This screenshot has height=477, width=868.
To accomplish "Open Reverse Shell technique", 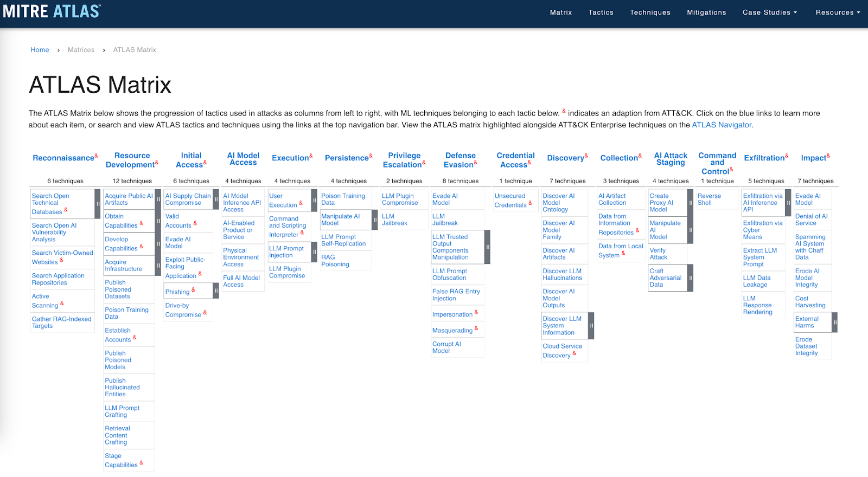I will pos(709,199).
